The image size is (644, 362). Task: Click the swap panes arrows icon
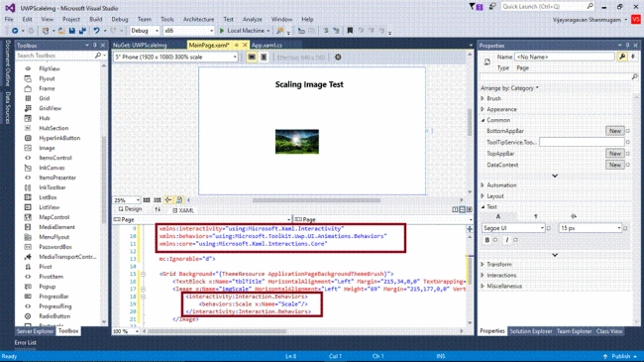pyautogui.click(x=158, y=210)
